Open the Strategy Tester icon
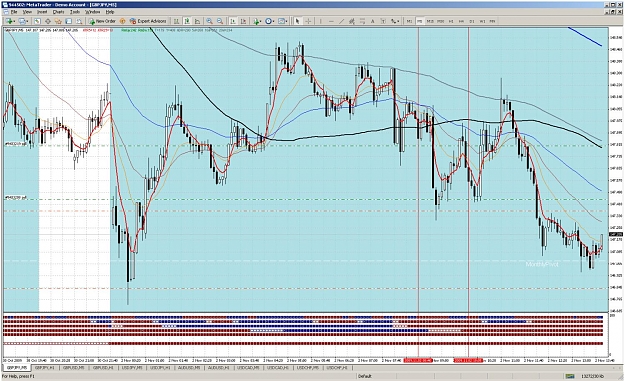This screenshot has width=625, height=381. tap(79, 21)
